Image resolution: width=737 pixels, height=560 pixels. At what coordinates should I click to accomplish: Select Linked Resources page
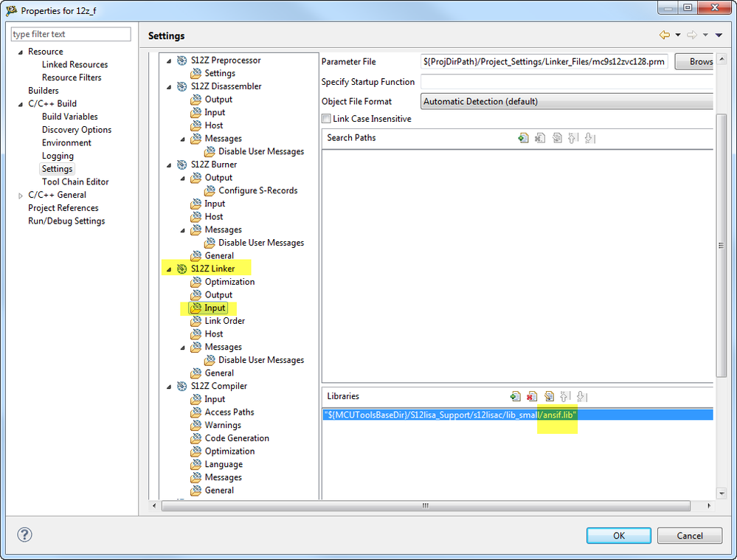pyautogui.click(x=75, y=64)
